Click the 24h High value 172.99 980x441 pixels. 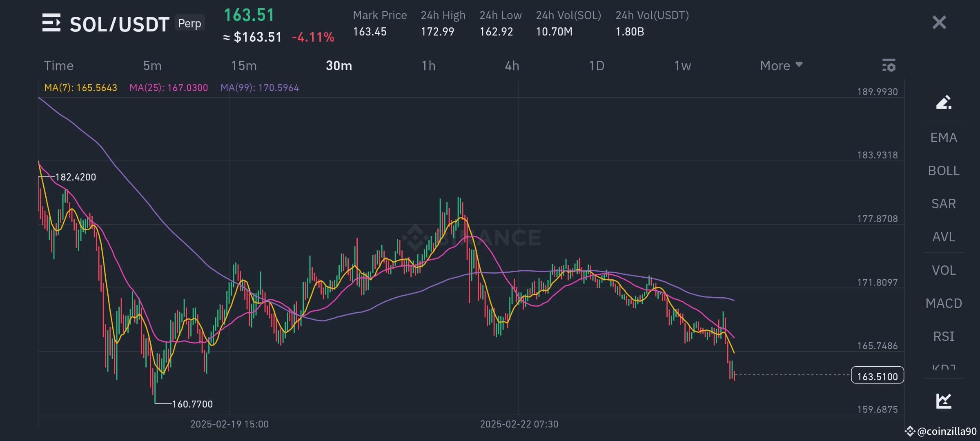pyautogui.click(x=437, y=32)
